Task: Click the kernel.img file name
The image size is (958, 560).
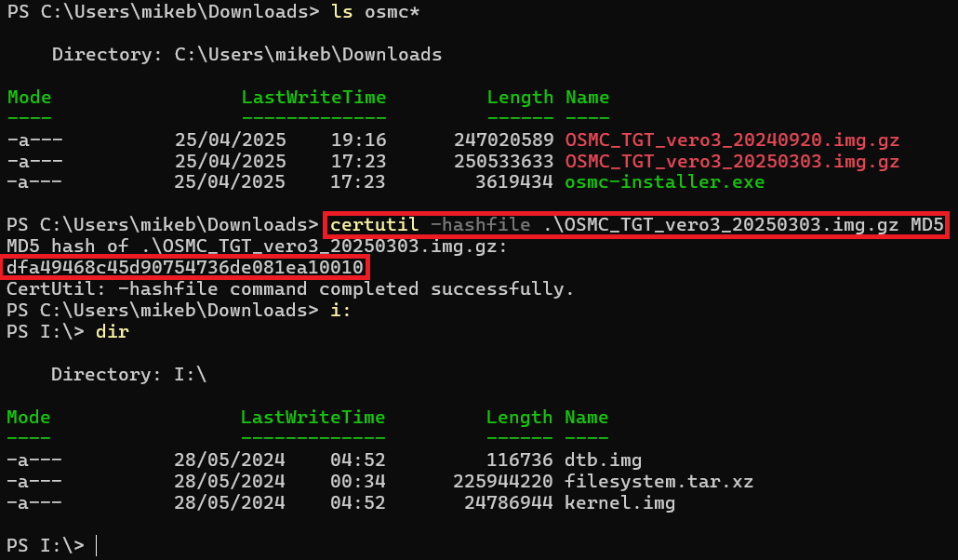Action: click(619, 503)
